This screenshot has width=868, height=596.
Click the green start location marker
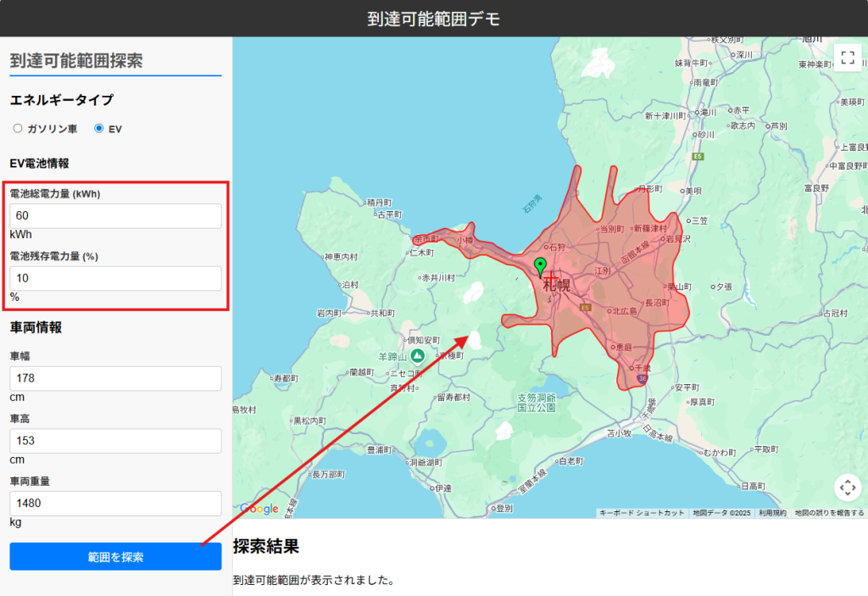[x=540, y=266]
